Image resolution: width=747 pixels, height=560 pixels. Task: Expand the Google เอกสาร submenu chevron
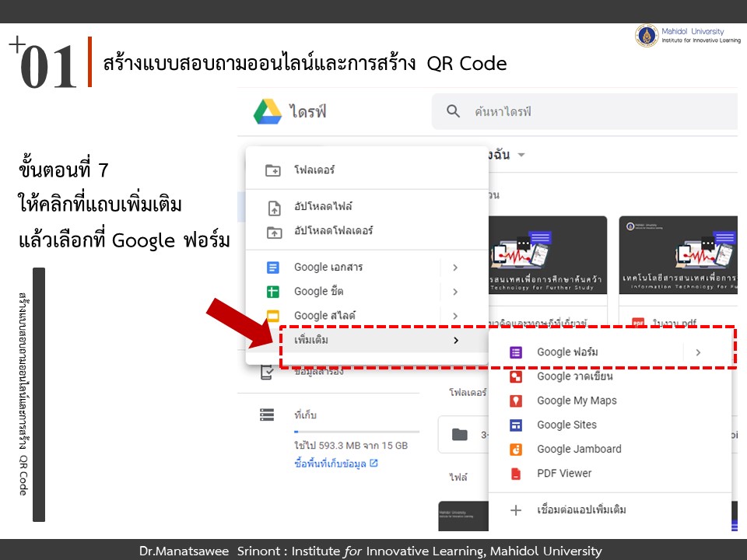(455, 268)
